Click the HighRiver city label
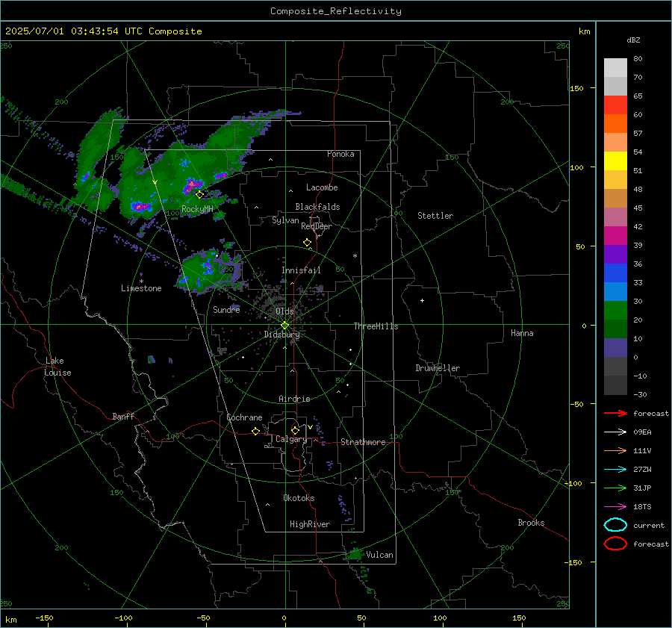The image size is (672, 628). 310,524
